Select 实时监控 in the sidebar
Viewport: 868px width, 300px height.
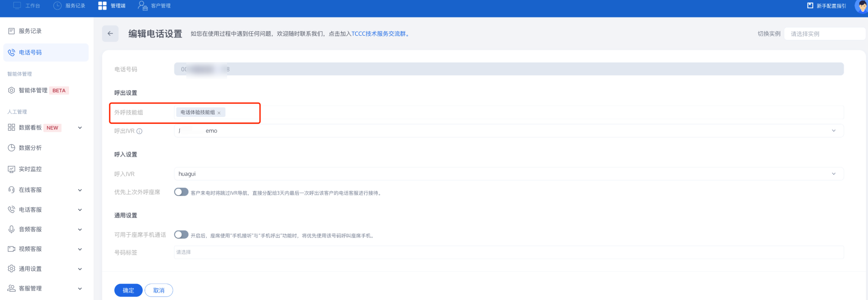(46, 169)
